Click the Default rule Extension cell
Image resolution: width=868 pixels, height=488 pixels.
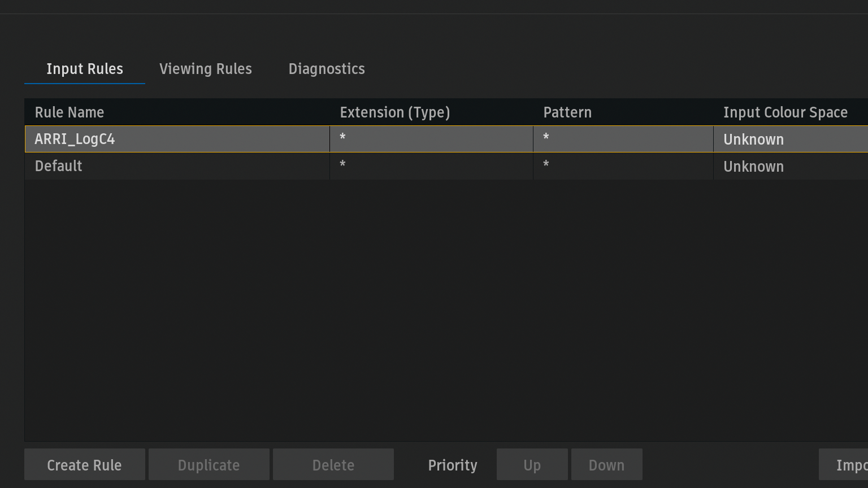(431, 167)
